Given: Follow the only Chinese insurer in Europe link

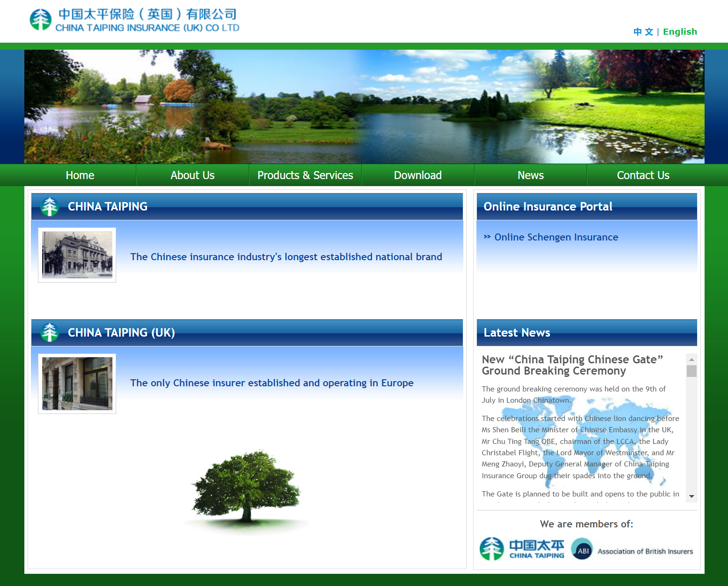Looking at the screenshot, I should [x=272, y=383].
